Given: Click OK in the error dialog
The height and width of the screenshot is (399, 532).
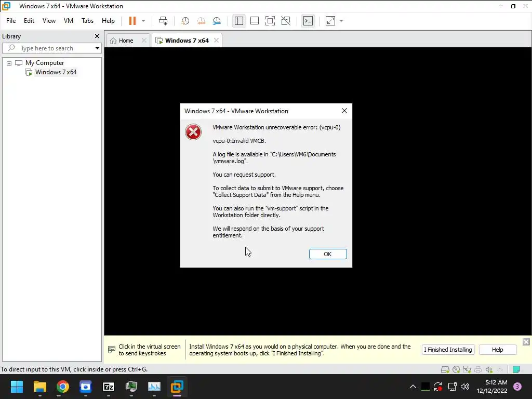Looking at the screenshot, I should (328, 254).
